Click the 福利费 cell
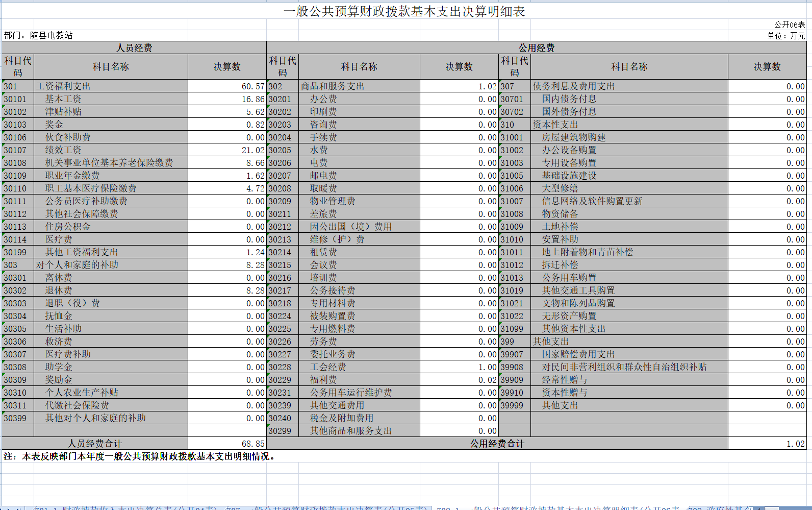Image resolution: width=812 pixels, height=510 pixels. point(359,380)
